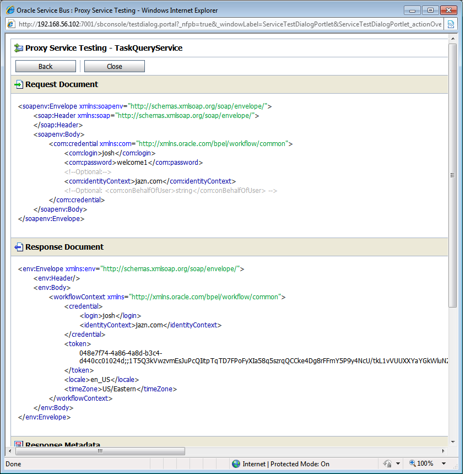Click the compatibility view icon beside the address

[x=451, y=24]
